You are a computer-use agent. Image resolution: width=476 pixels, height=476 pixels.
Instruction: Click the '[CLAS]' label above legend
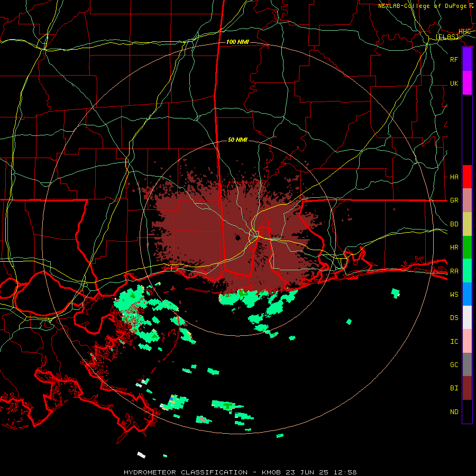coord(447,36)
